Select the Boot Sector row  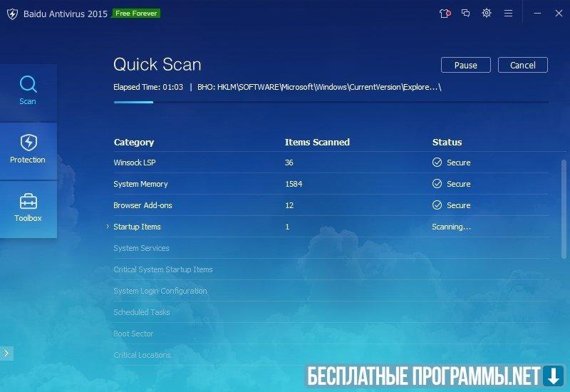[x=331, y=334]
